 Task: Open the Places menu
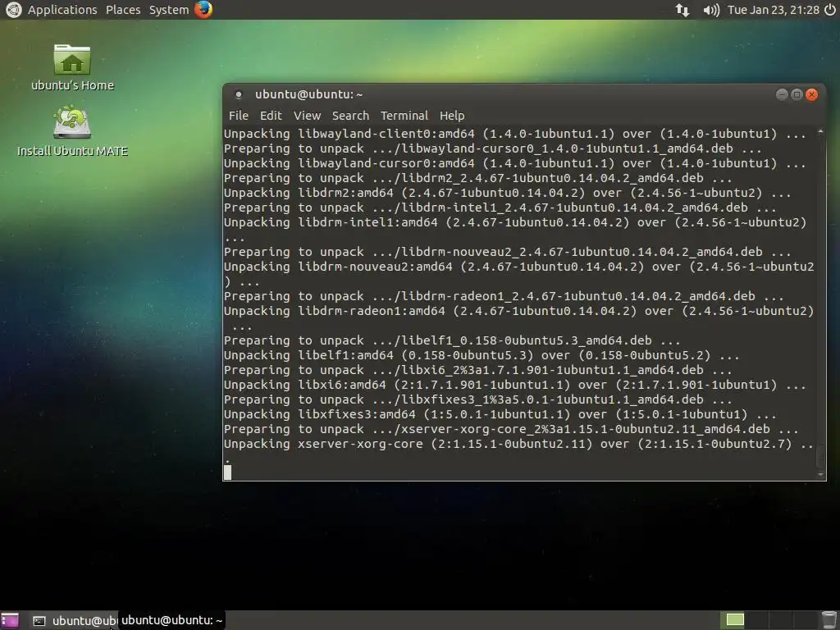(123, 10)
